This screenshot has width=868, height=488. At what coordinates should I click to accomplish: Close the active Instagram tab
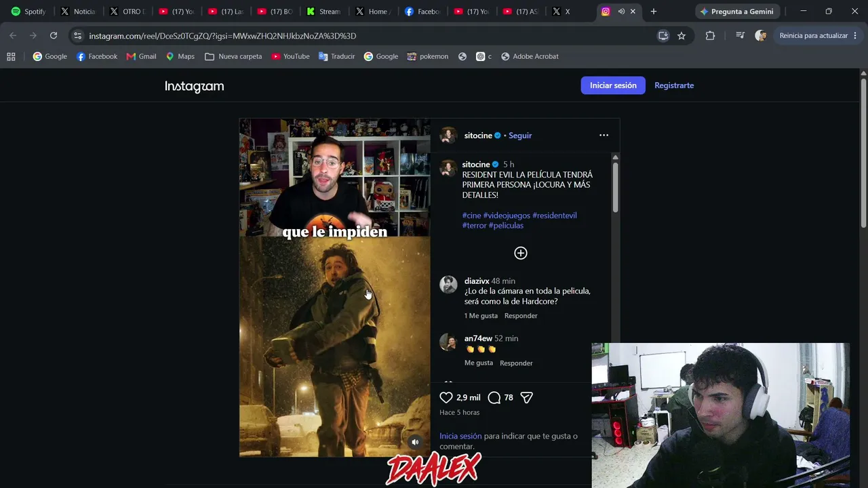(633, 12)
